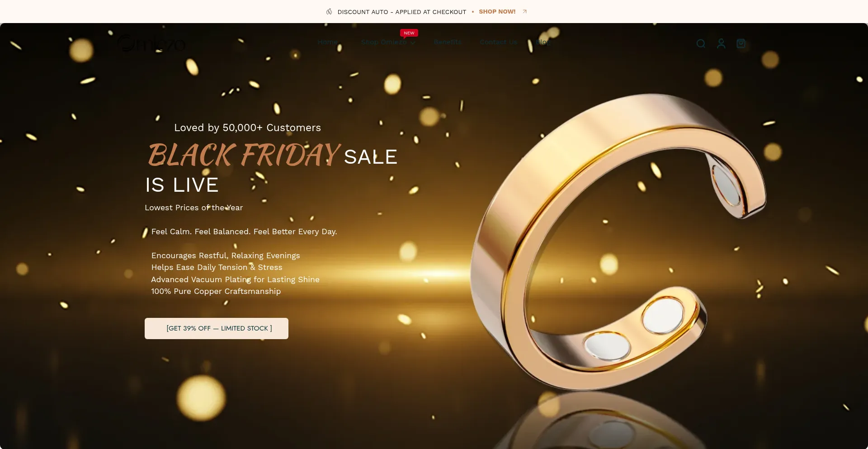This screenshot has width=868, height=449.
Task: Open the Shop Omiezo menu item
Action: pos(384,42)
